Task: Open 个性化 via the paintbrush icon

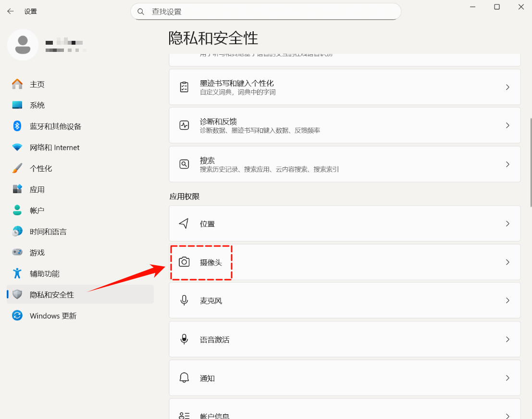Action: tap(16, 168)
